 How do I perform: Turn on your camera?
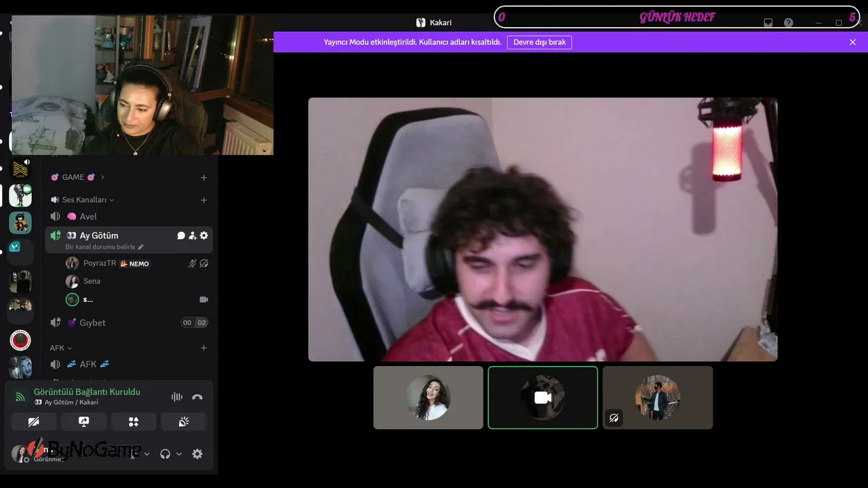34,422
